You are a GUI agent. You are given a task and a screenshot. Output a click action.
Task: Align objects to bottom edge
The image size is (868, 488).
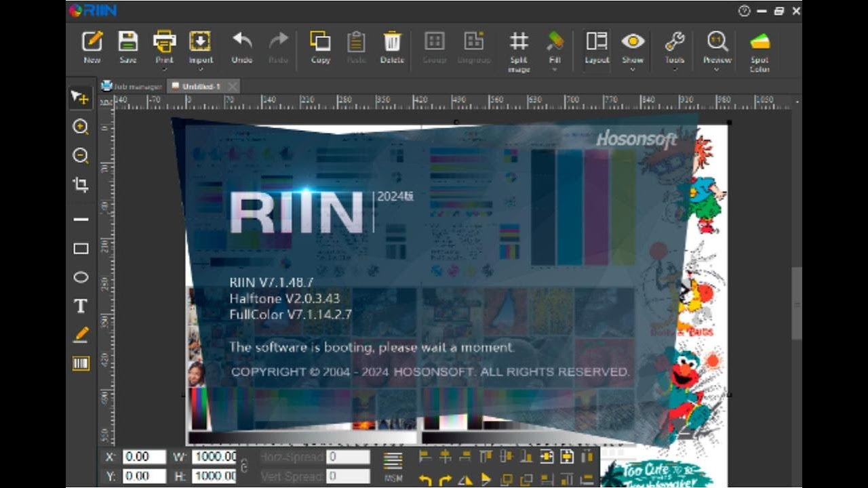click(x=526, y=457)
